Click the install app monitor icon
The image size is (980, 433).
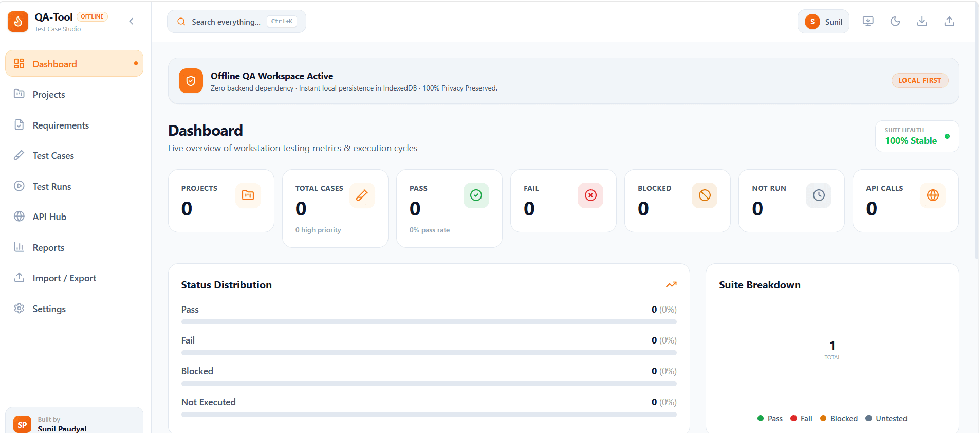[868, 21]
